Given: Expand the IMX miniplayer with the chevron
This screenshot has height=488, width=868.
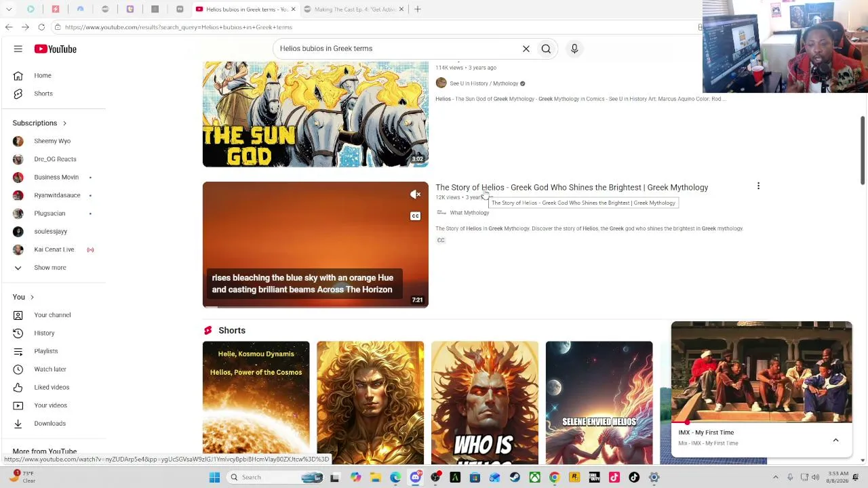Looking at the screenshot, I should click(835, 440).
